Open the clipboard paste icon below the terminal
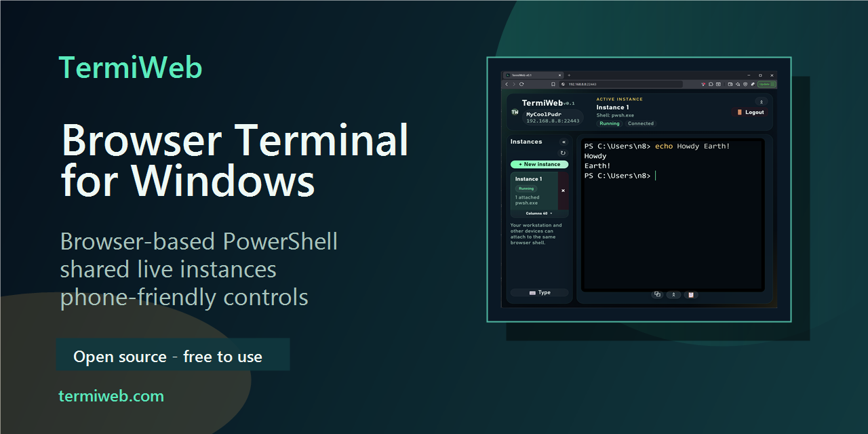Viewport: 868px width, 434px height. (691, 294)
